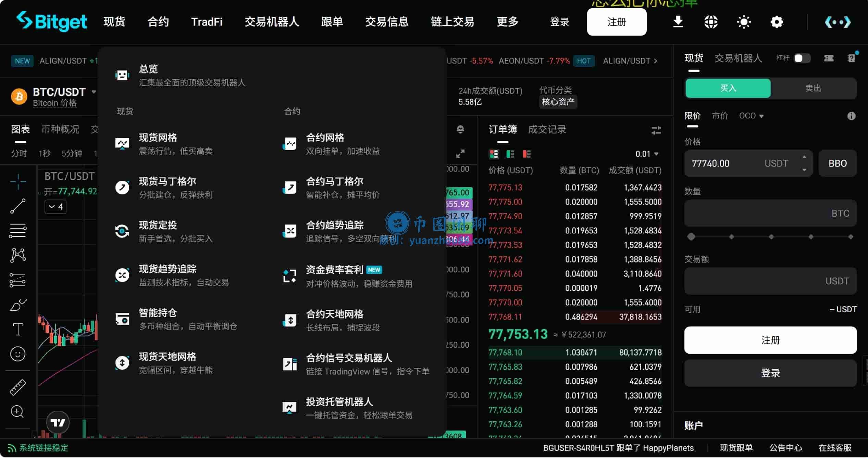Image resolution: width=868 pixels, height=460 pixels.
Task: Click the icon beside the leverage toggle
Action: (829, 58)
